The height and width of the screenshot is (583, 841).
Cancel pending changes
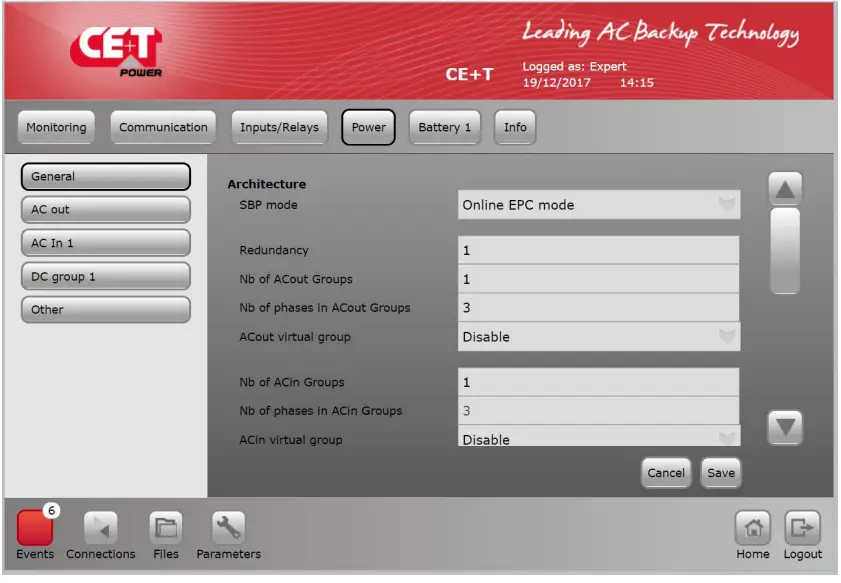(666, 472)
